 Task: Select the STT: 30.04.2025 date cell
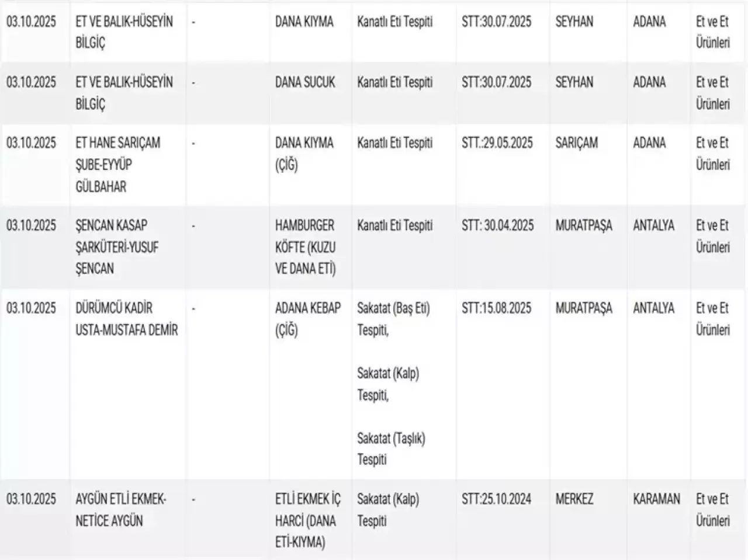click(x=497, y=225)
